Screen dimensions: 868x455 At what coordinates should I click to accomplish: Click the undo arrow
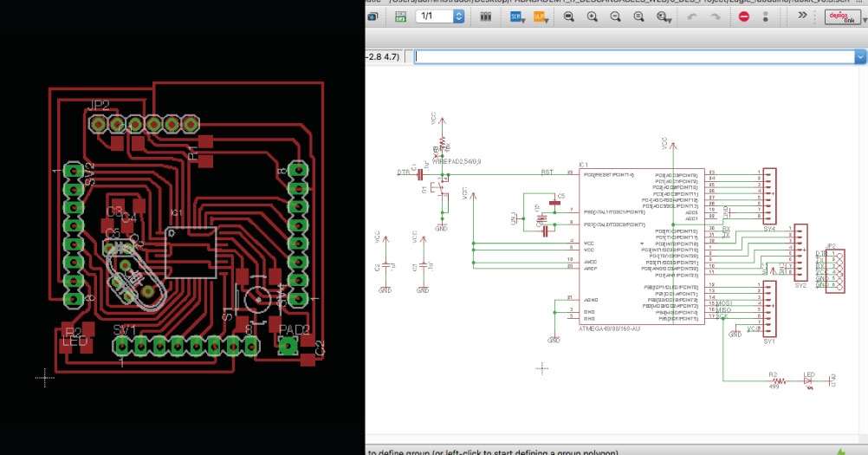692,17
